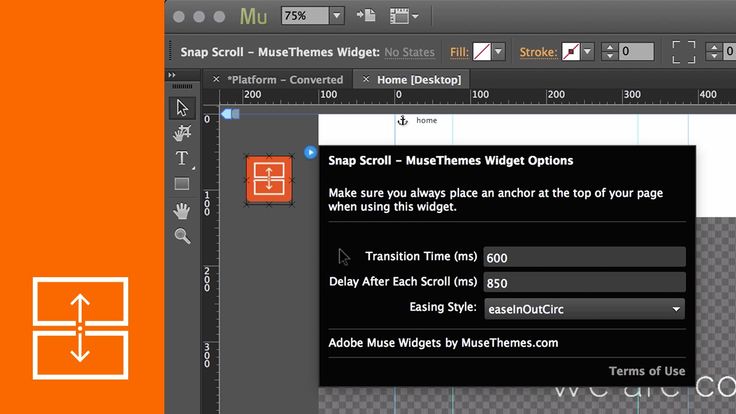Click the Fill label link

[x=459, y=52]
